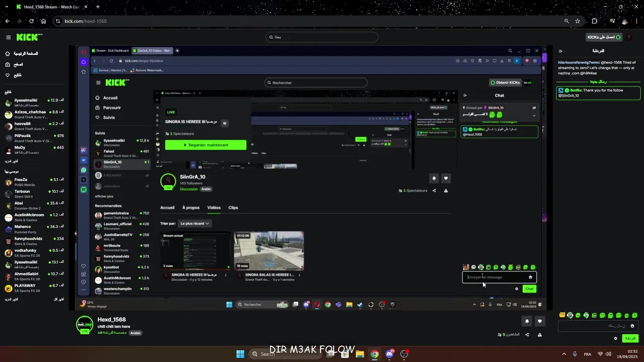Screen dimensions: 644x362
Task: Click the Clips tab inside the streamed page
Action: (x=233, y=208)
